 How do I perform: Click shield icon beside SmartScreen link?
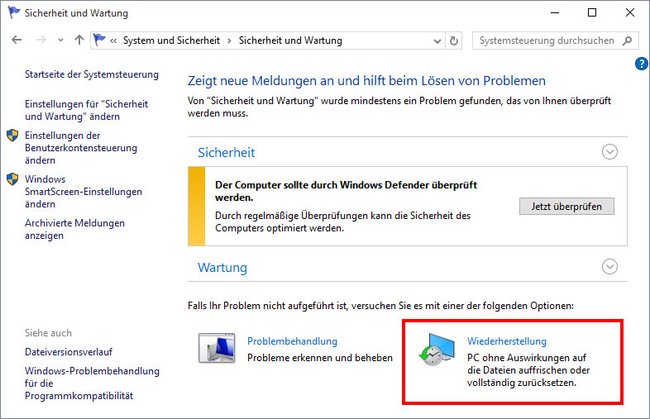pos(12,179)
